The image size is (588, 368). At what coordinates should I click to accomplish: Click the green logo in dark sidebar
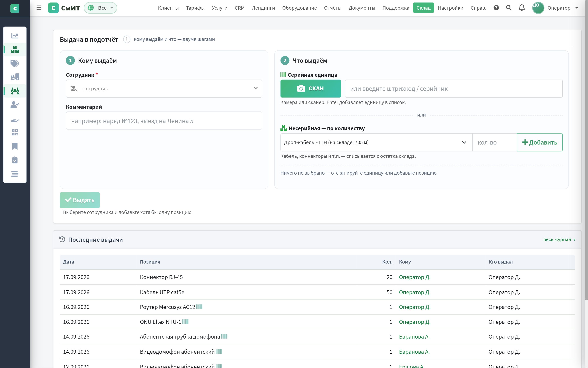tap(15, 9)
